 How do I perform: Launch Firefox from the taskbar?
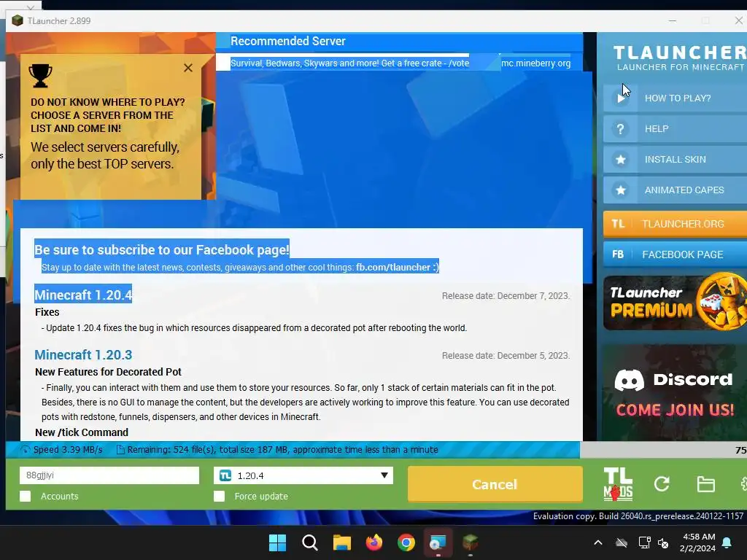[374, 542]
